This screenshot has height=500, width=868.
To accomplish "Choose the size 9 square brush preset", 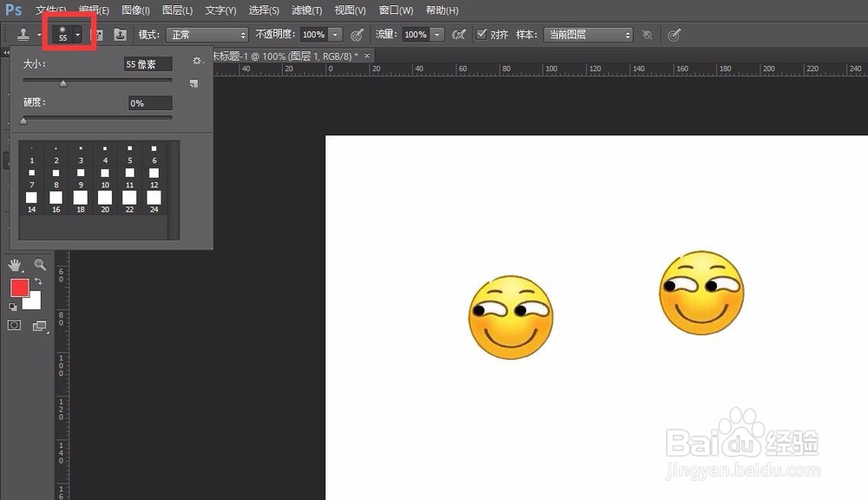I will point(81,177).
